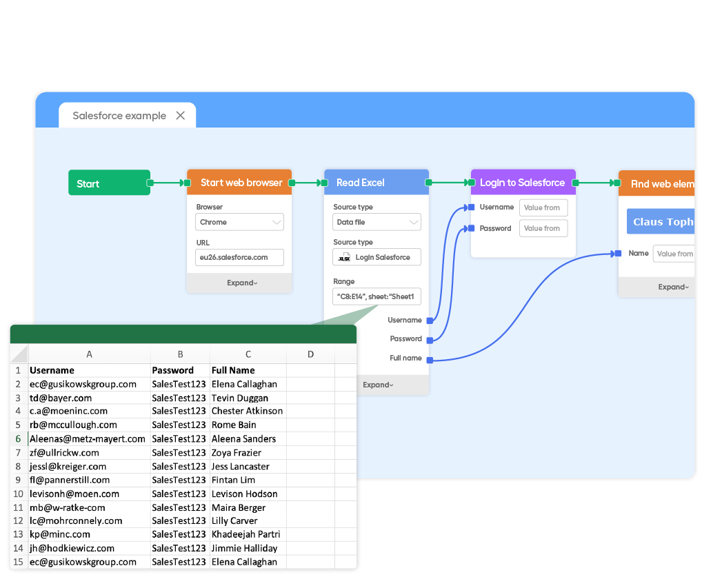Screen dimensions: 702x588
Task: Select row 15 header in spreadsheet
Action: tap(19, 562)
